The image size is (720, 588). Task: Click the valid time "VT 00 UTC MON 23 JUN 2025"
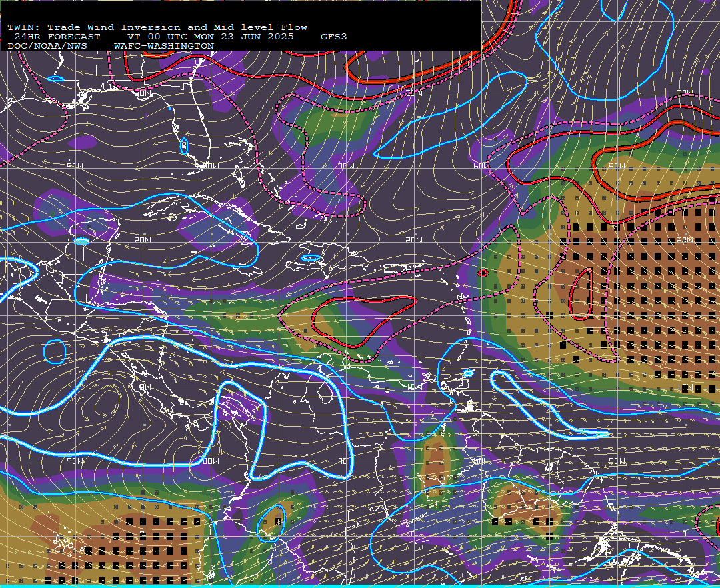[210, 37]
